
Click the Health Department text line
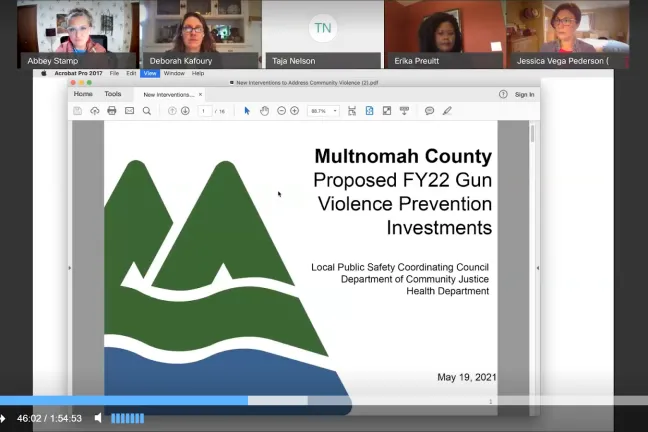(x=448, y=291)
